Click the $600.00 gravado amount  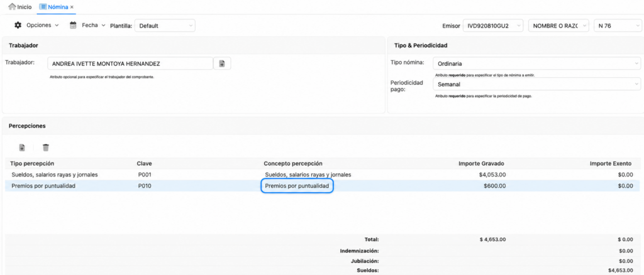click(x=494, y=186)
